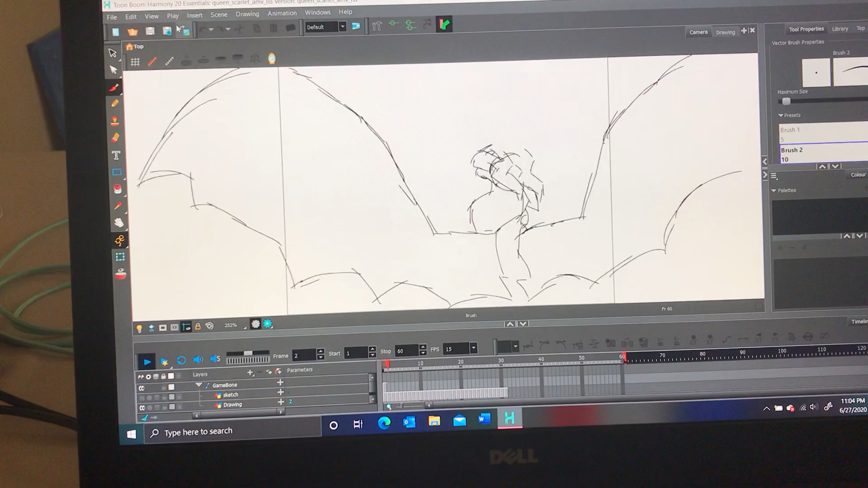Viewport: 868px width, 488px height.
Task: Select the Rigging tool
Action: 119,240
